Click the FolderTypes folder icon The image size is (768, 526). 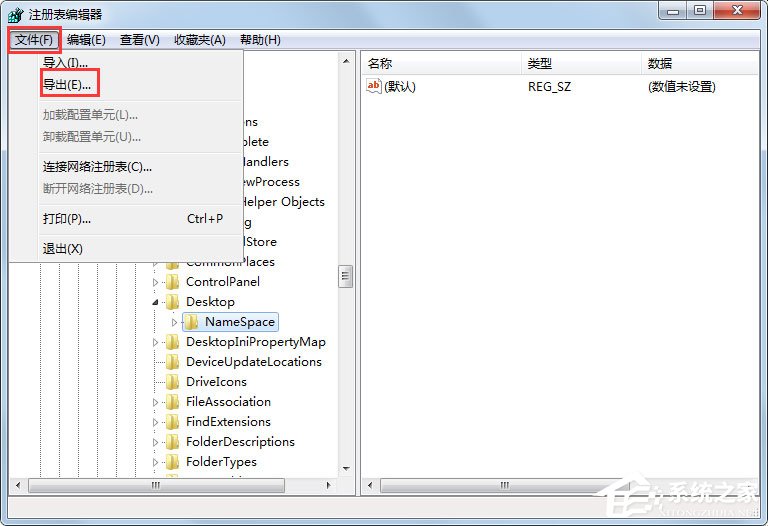tap(172, 462)
